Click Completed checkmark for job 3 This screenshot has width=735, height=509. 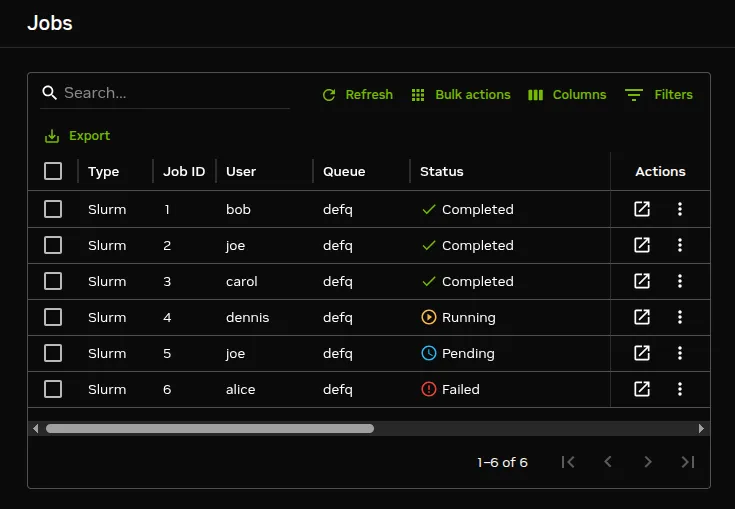(428, 282)
